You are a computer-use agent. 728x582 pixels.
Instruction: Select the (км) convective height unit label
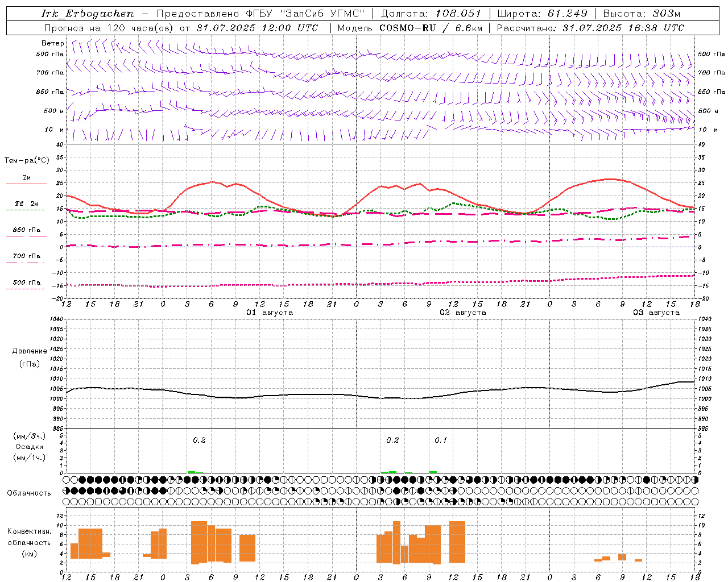tap(30, 554)
